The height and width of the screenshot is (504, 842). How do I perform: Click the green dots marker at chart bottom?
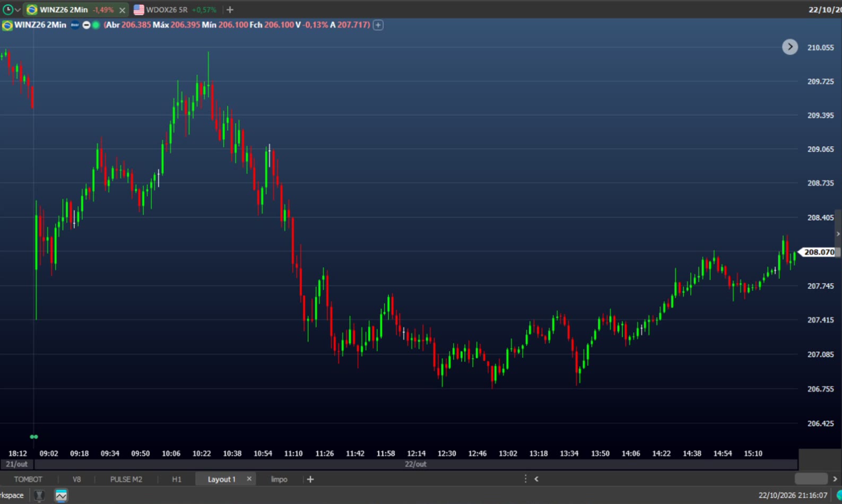34,437
